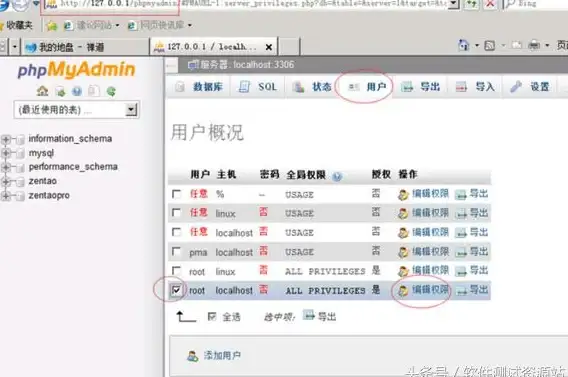
Task: Click the green reload navigation icon
Action: click(111, 91)
